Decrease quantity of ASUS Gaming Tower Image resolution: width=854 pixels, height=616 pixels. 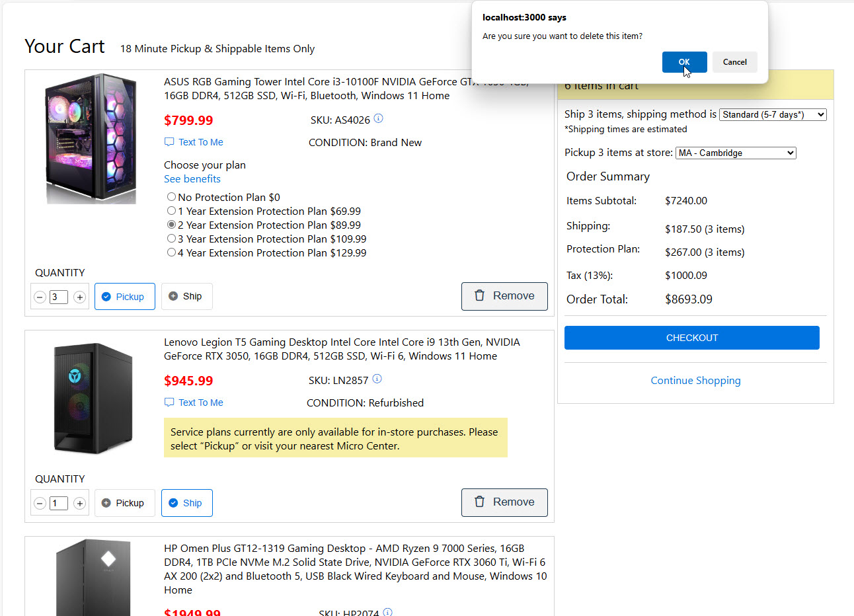click(x=40, y=297)
